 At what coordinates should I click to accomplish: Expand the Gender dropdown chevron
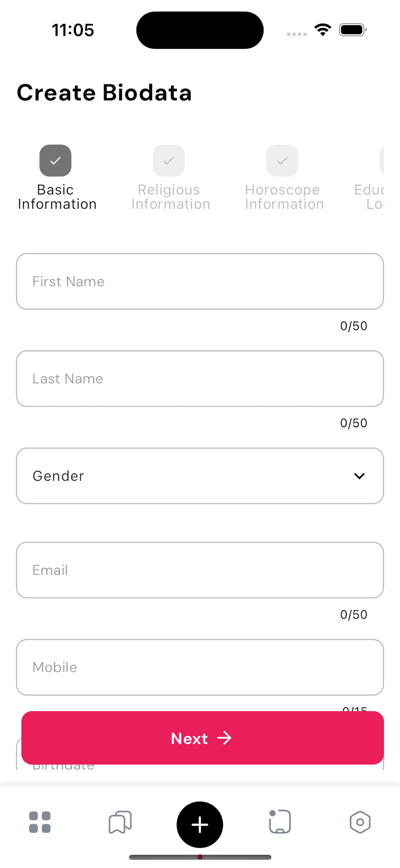[359, 476]
